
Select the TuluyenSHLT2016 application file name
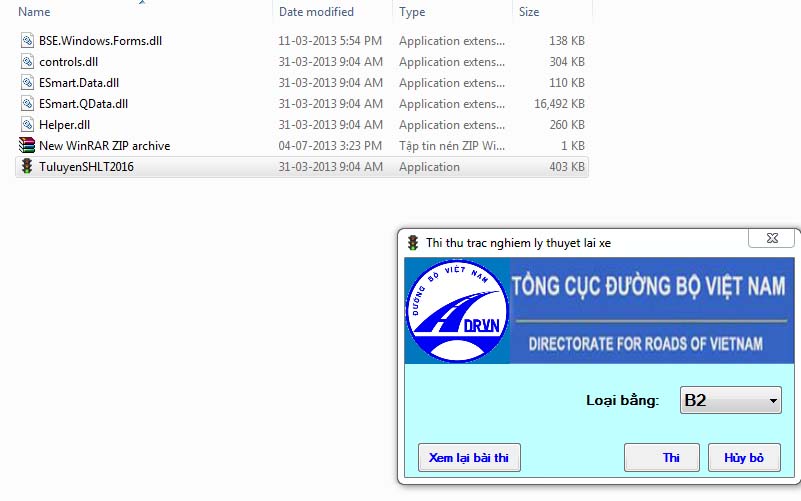(x=86, y=167)
